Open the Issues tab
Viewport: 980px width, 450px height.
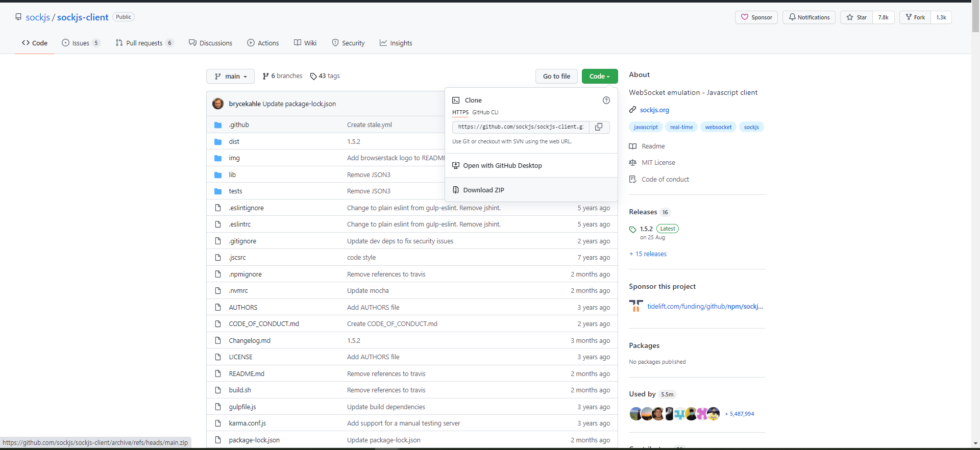click(x=81, y=43)
